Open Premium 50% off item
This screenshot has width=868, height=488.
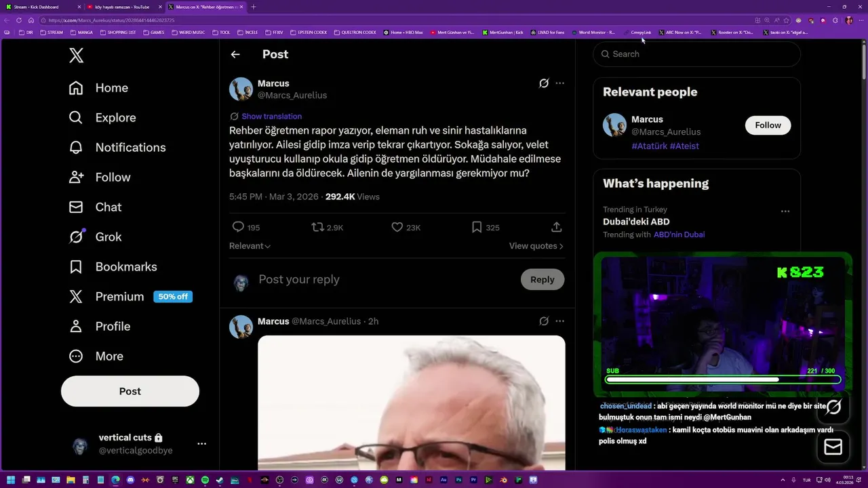pos(130,297)
